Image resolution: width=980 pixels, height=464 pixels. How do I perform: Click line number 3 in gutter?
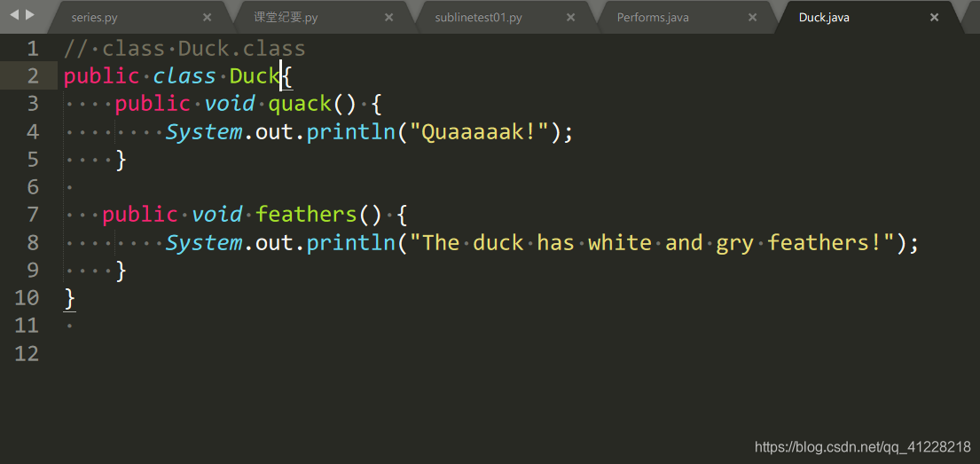pos(33,103)
